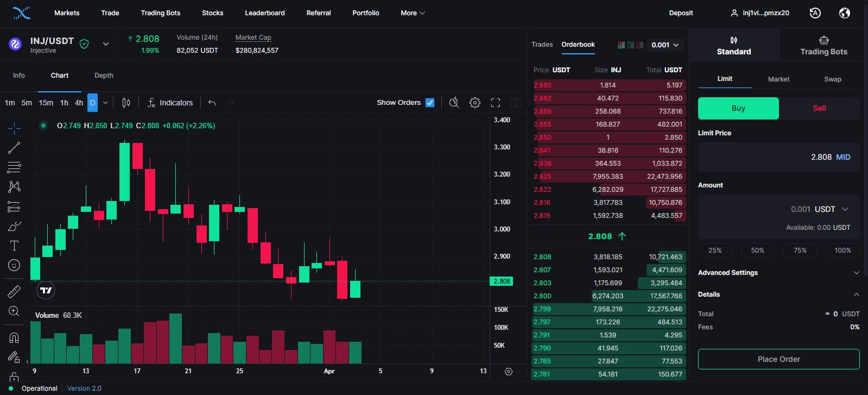Switch order side to Sell
Viewport: 868px width, 395px height.
pyautogui.click(x=819, y=108)
